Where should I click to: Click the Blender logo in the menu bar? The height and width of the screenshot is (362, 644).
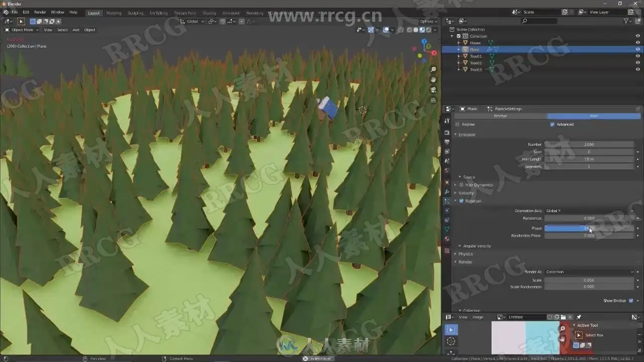(5, 12)
